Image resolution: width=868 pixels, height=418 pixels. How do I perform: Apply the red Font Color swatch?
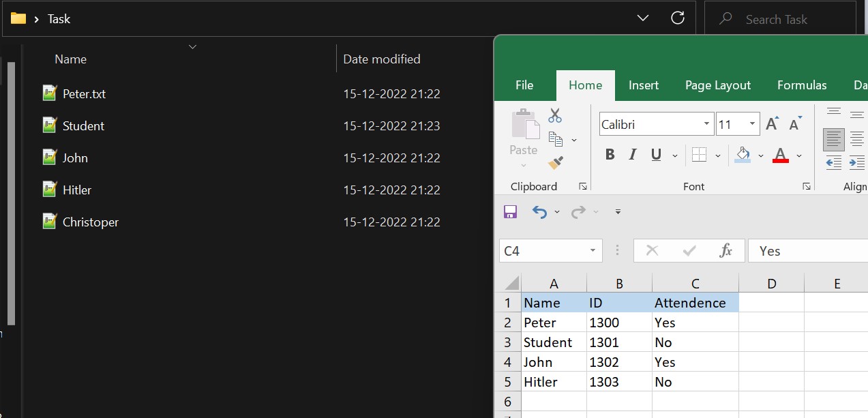click(781, 155)
